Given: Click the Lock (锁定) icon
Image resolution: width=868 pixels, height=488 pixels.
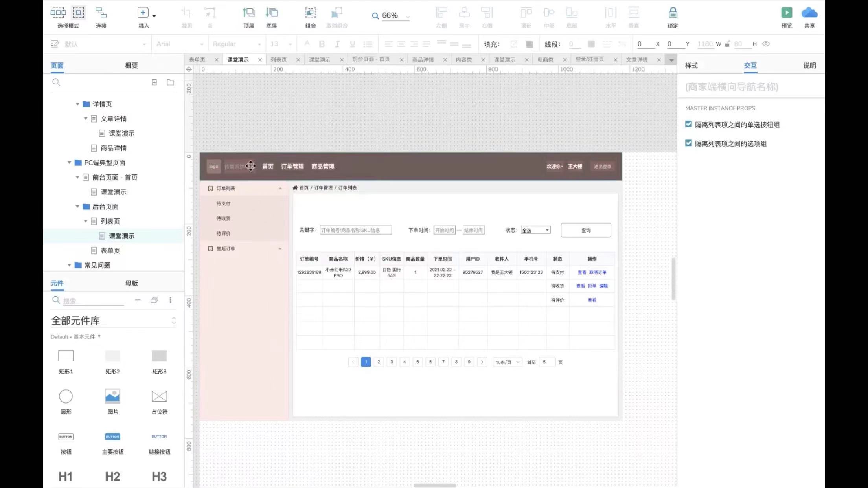Looking at the screenshot, I should 673,13.
